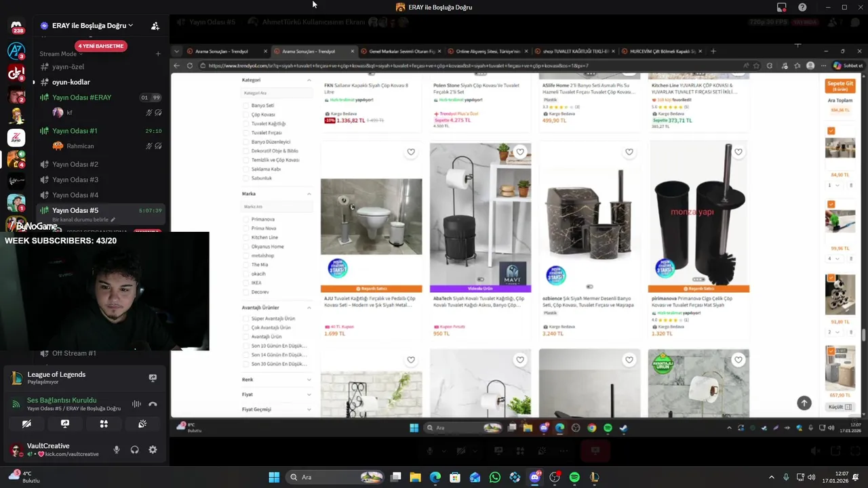
Task: Jump to 4 YENİ BAHSETME mentions pill
Action: tap(101, 46)
